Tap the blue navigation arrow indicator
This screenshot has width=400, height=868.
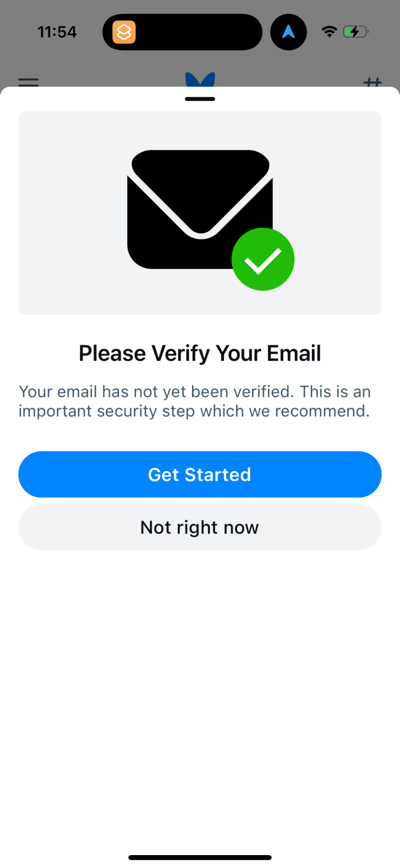coord(288,32)
